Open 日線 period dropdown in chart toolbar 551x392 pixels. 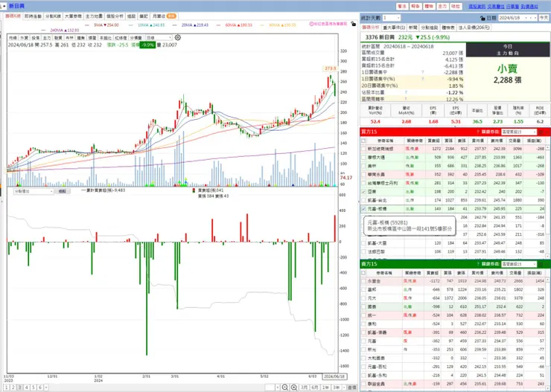point(159,37)
